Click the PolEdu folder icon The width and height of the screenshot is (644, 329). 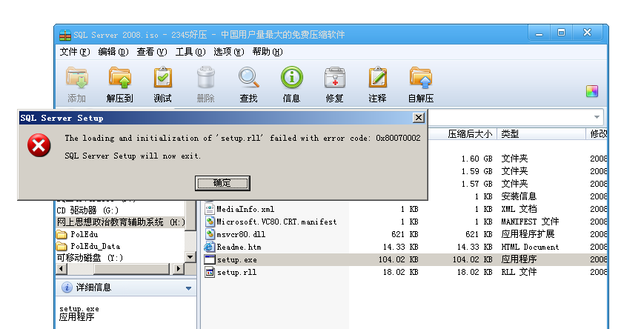tap(62, 235)
